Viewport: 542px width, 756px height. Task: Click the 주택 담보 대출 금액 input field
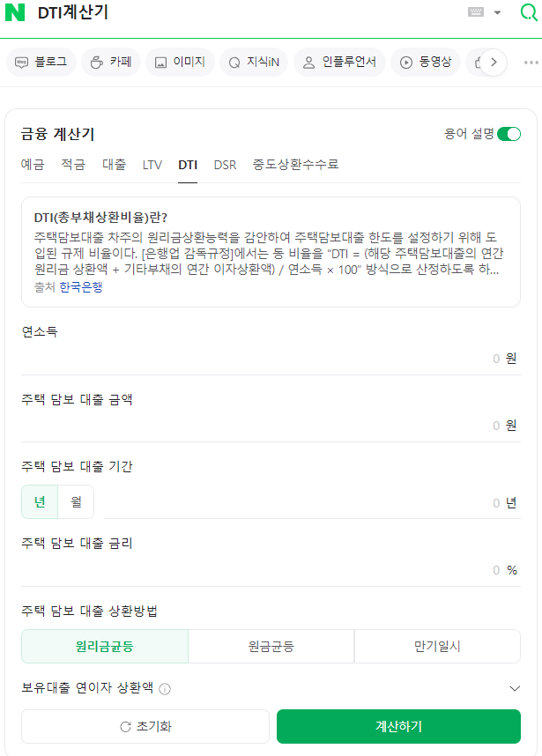pyautogui.click(x=271, y=426)
